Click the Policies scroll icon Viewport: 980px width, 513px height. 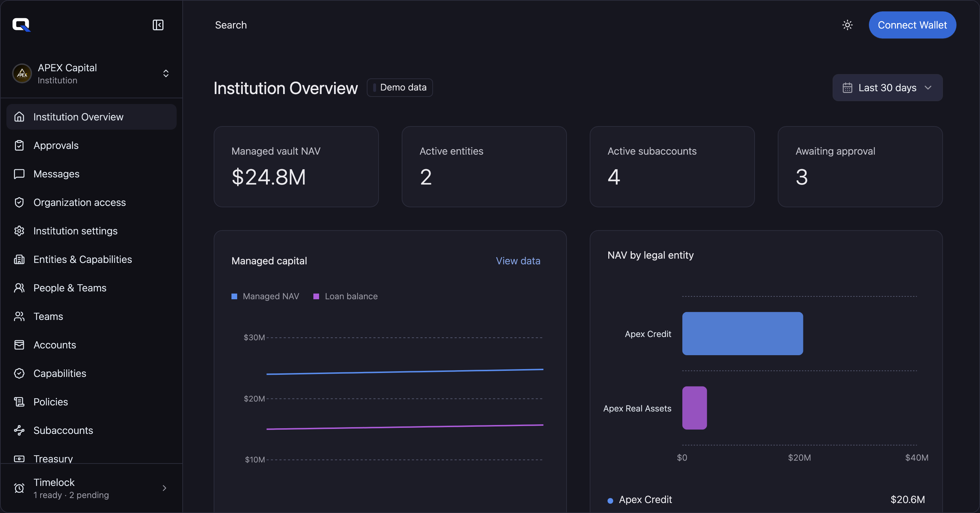click(19, 402)
